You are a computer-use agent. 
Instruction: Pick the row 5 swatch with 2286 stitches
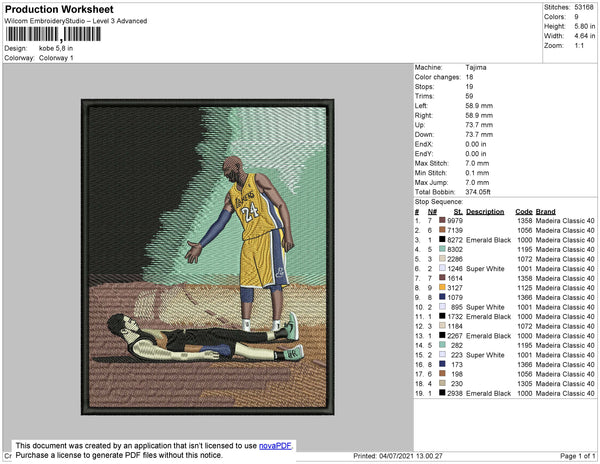[x=442, y=259]
